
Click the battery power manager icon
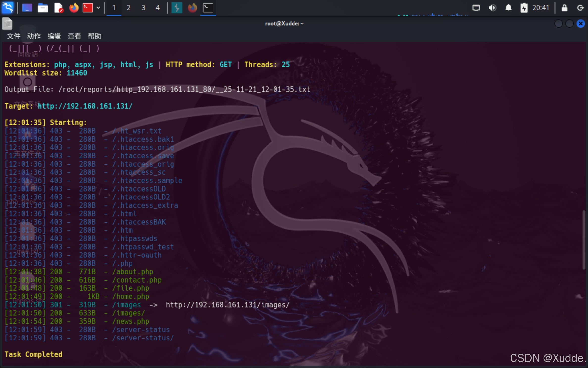[524, 8]
